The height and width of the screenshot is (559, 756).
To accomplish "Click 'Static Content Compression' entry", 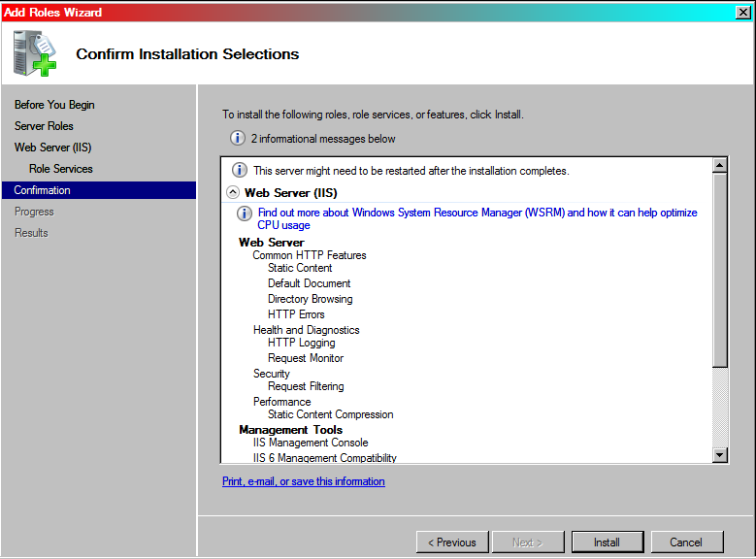I will click(x=330, y=414).
